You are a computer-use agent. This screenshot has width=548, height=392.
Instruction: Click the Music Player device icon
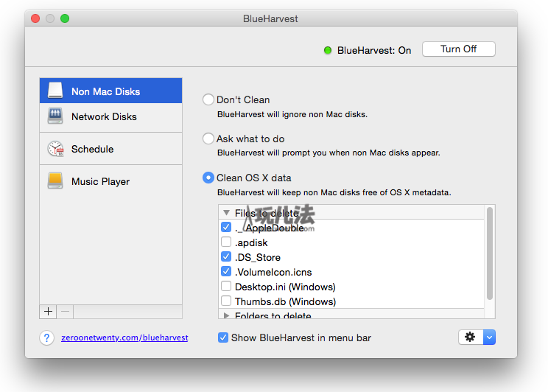click(55, 181)
